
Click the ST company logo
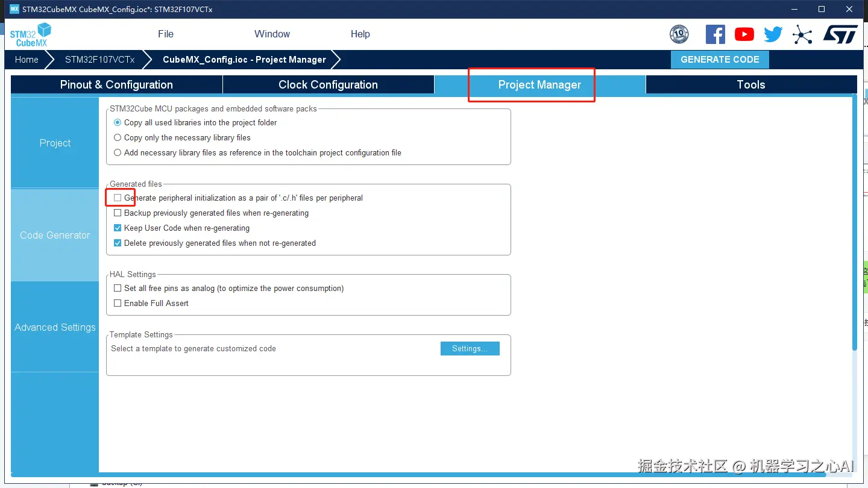(x=840, y=34)
